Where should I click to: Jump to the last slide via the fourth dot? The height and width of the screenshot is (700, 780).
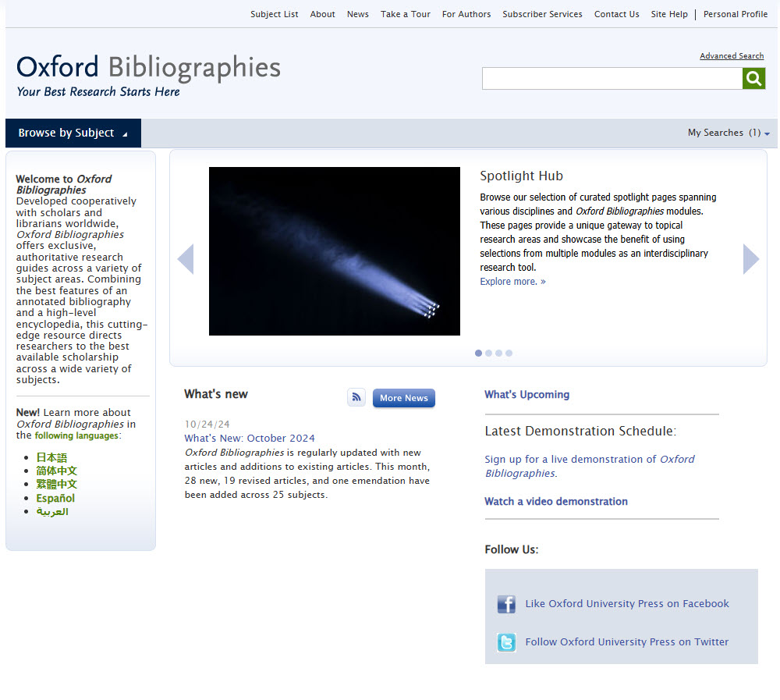click(x=509, y=353)
